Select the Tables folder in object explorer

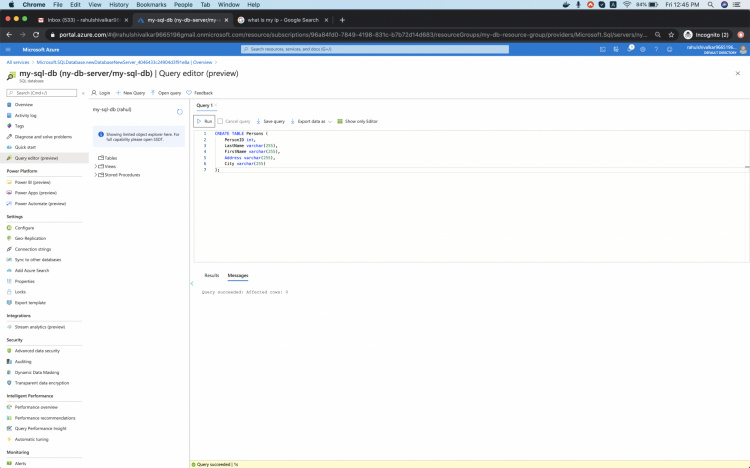110,158
